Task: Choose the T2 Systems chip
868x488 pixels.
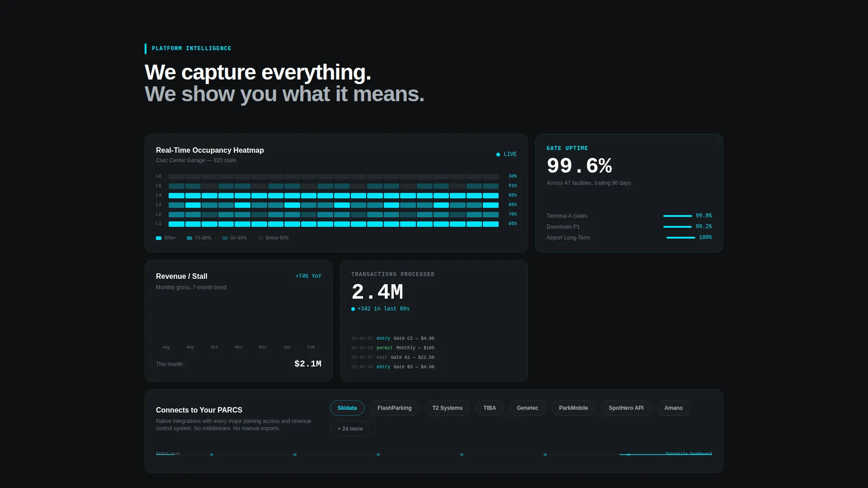Action: tap(447, 408)
